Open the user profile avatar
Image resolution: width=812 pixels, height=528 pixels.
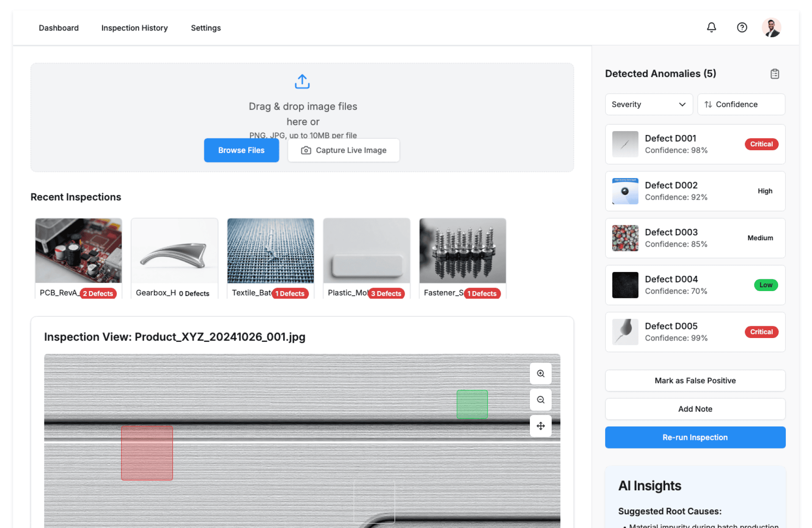pyautogui.click(x=771, y=27)
